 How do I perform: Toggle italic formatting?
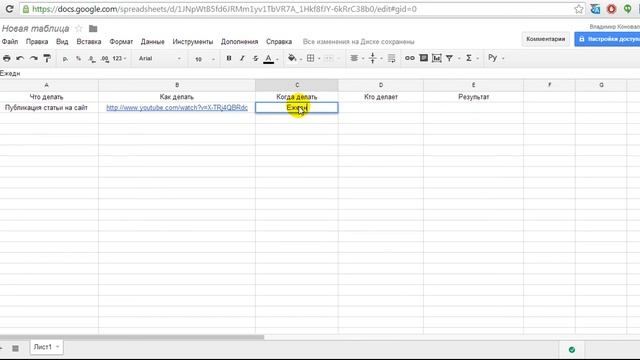[x=242, y=58]
